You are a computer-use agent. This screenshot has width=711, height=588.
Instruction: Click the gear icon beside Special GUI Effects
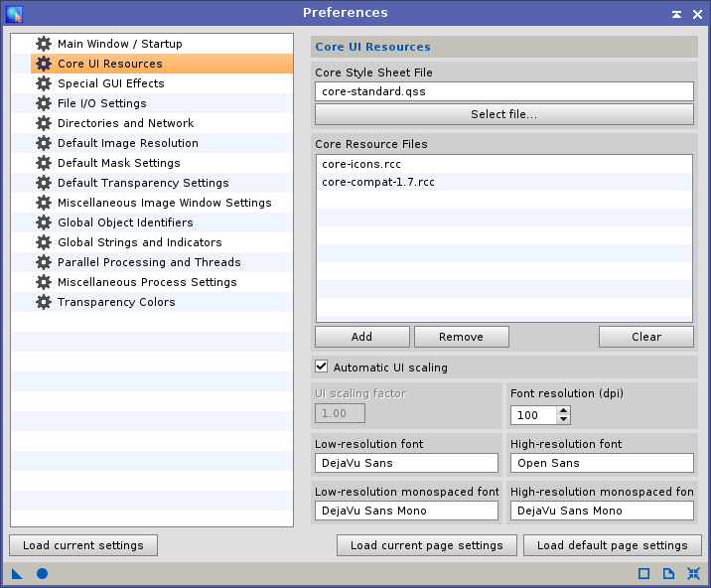point(44,83)
